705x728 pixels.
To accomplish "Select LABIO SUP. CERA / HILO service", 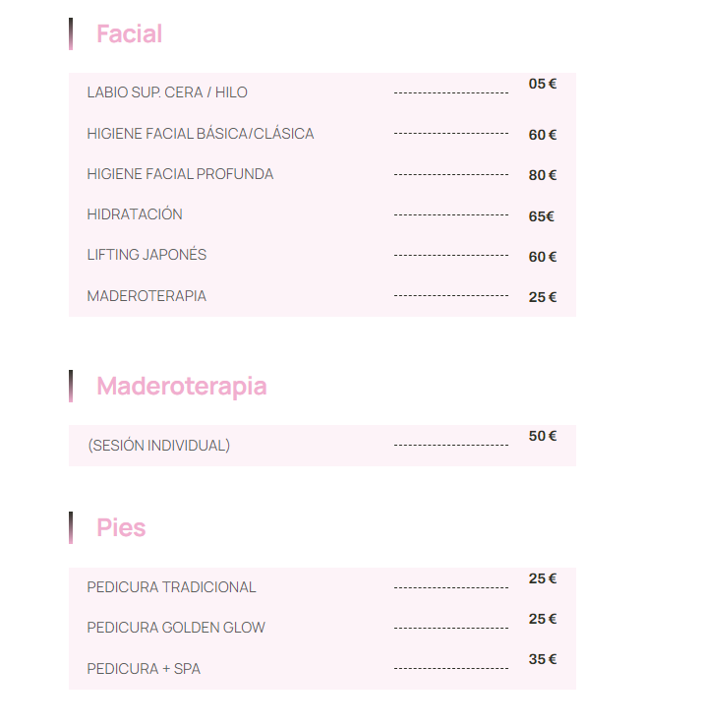I will click(x=167, y=92).
